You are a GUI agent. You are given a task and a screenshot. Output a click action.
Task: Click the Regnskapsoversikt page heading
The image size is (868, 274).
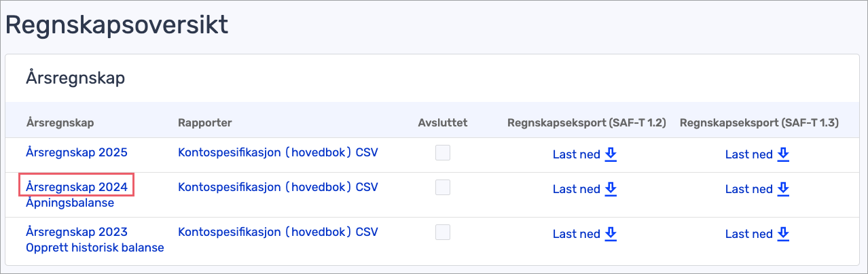click(x=117, y=25)
